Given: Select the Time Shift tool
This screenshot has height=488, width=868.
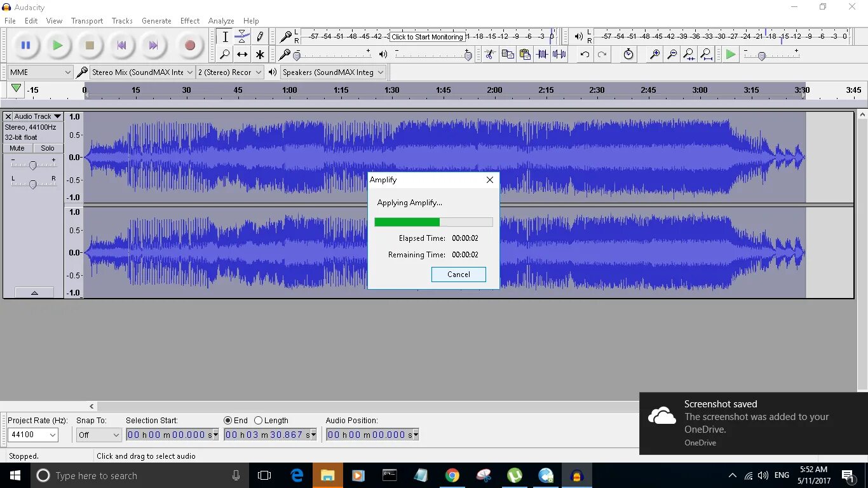Looking at the screenshot, I should pos(242,55).
